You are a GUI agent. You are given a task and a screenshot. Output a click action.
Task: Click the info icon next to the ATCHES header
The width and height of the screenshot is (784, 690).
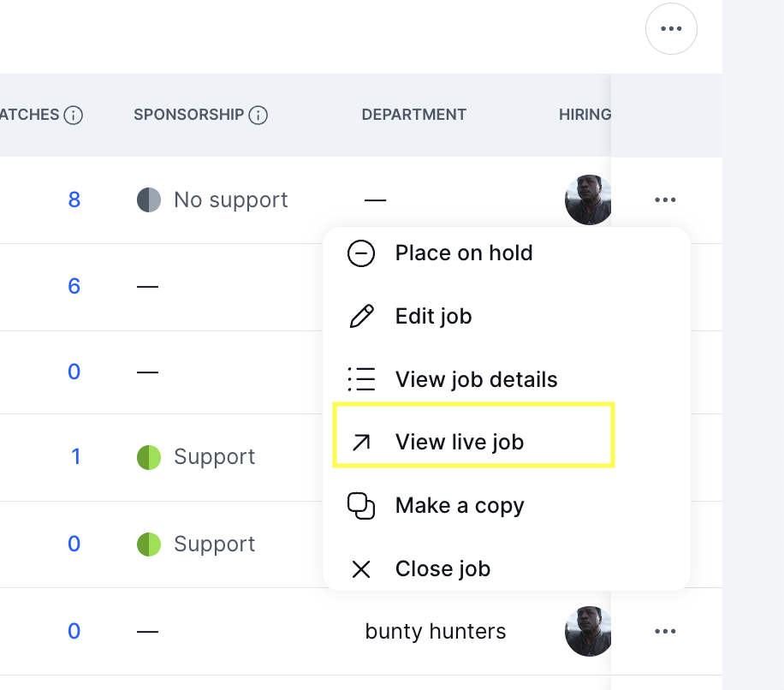click(x=74, y=115)
